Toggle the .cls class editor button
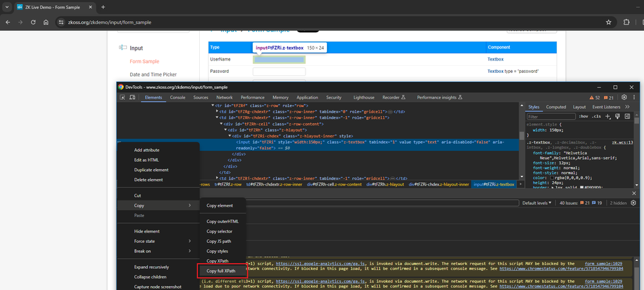The width and height of the screenshot is (644, 290). (596, 117)
